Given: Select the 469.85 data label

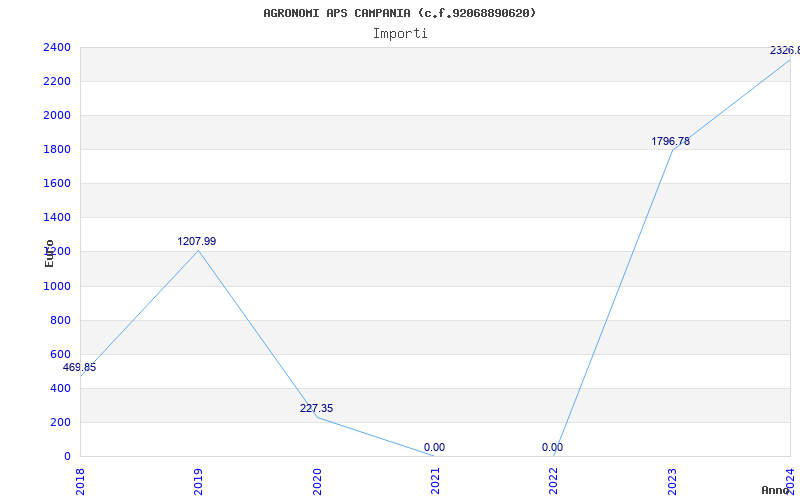Looking at the screenshot, I should click(79, 367).
